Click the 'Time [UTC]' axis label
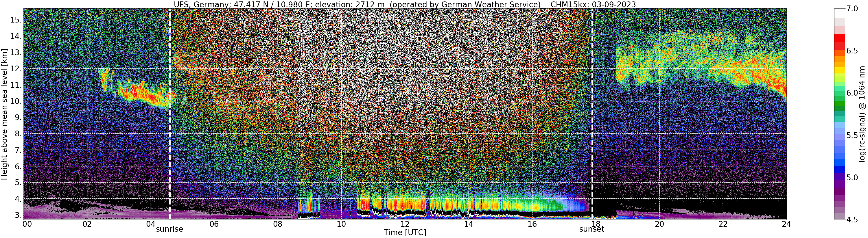 point(405,233)
